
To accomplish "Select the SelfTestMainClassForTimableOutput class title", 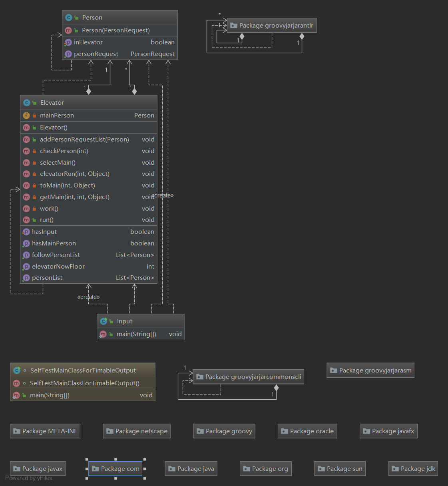I will tap(83, 370).
